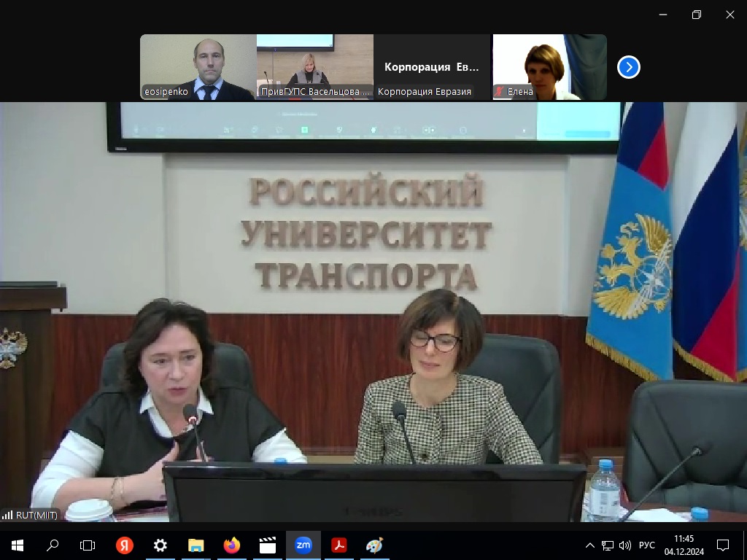Open Zoom from the taskbar

[x=303, y=545]
